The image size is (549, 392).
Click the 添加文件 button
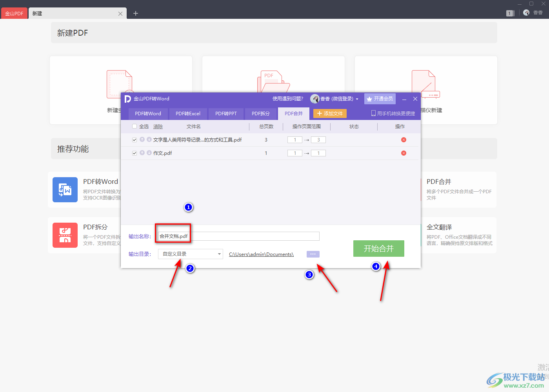coord(330,114)
